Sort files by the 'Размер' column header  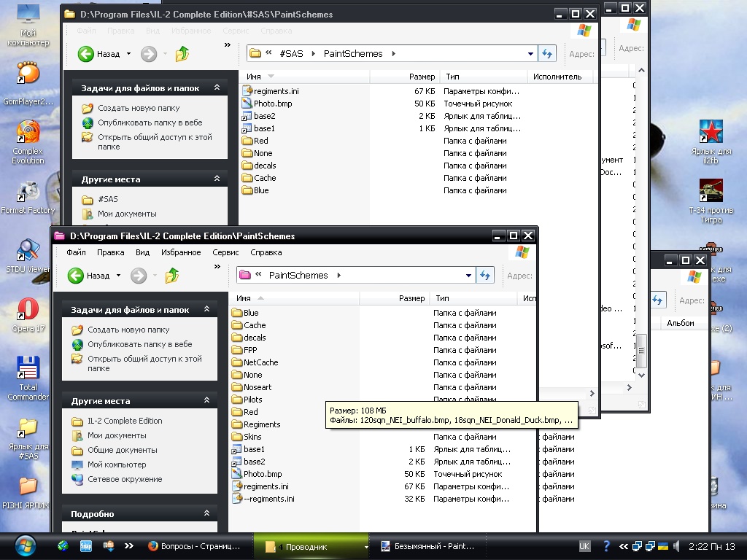[x=411, y=298]
